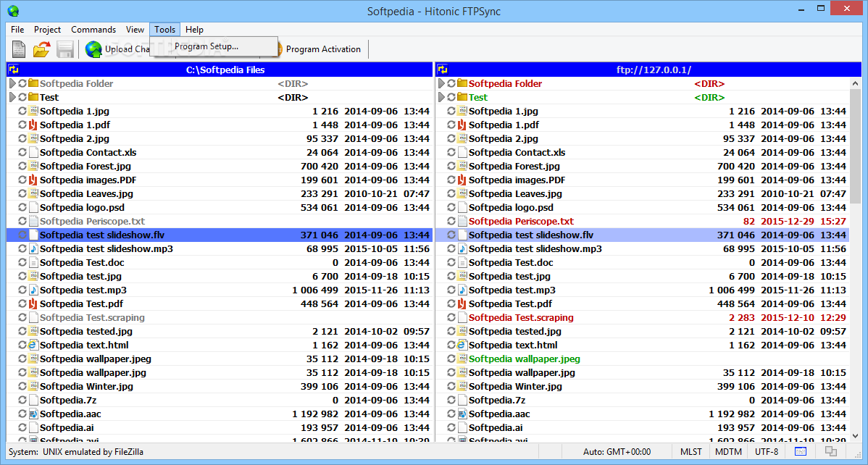
Task: Select local file Softpedia Contact.xls
Action: [220, 153]
